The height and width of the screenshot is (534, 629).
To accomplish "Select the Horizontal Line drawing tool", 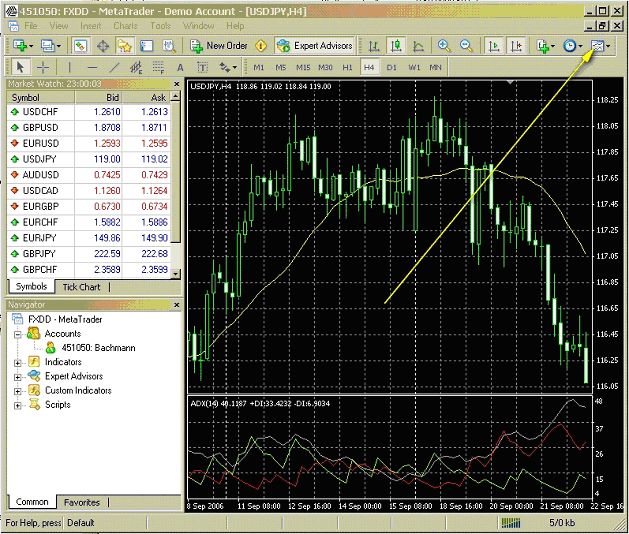I will 92,67.
